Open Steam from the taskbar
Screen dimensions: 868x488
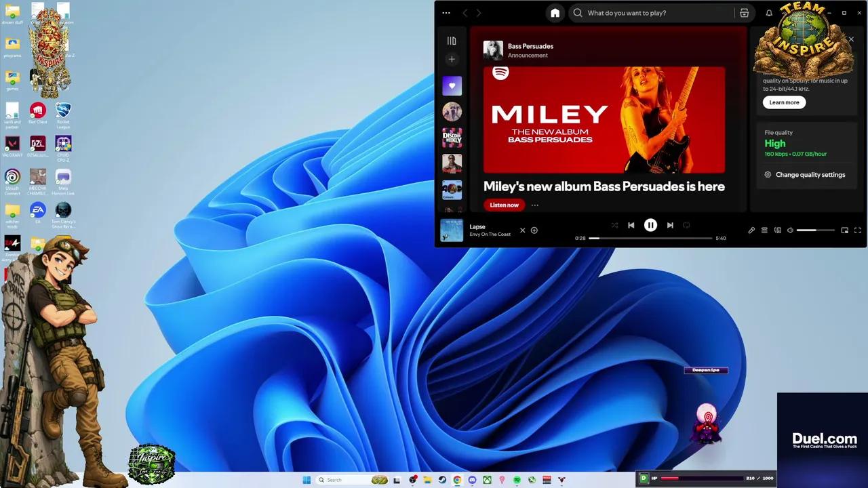pyautogui.click(x=442, y=480)
